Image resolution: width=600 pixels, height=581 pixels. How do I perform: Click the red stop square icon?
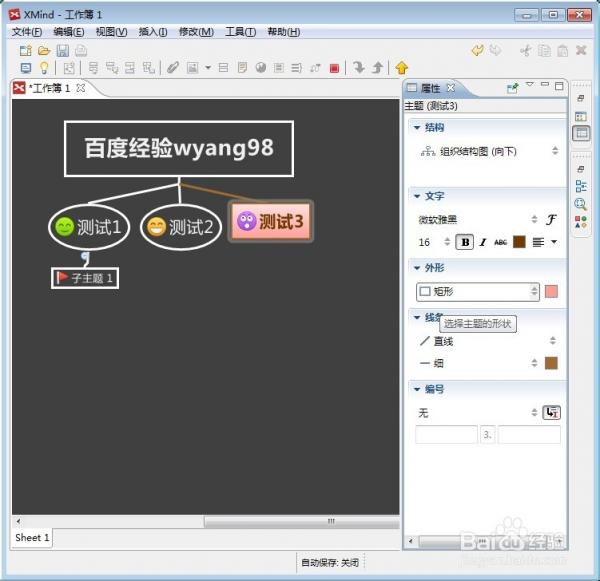(x=334, y=69)
